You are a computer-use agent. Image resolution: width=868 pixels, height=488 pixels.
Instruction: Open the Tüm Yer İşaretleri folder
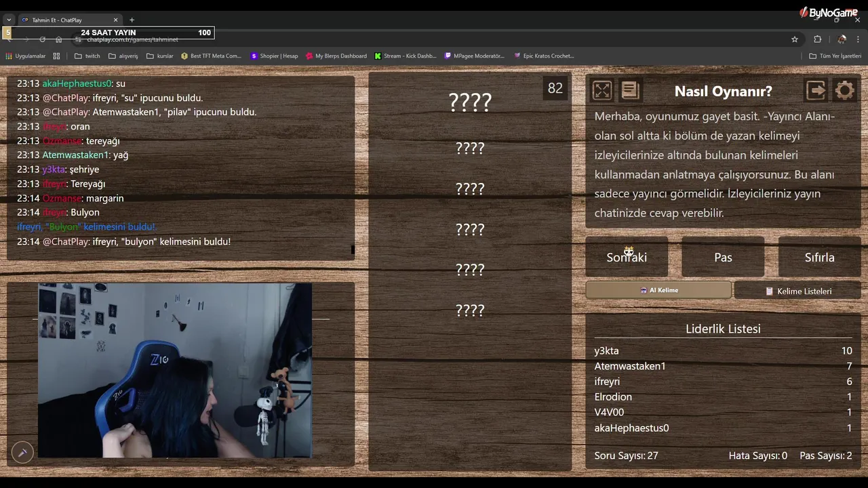835,56
